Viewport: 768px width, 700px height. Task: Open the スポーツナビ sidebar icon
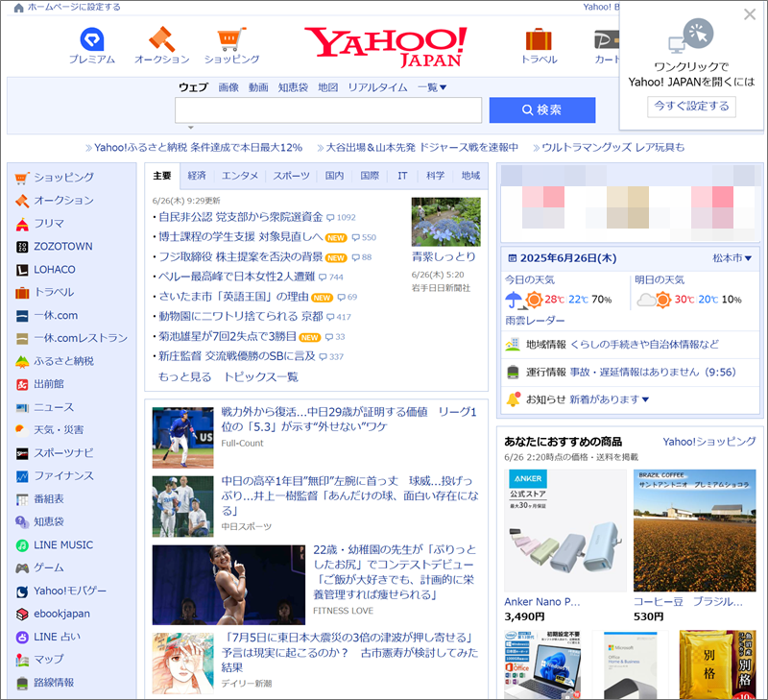point(22,453)
